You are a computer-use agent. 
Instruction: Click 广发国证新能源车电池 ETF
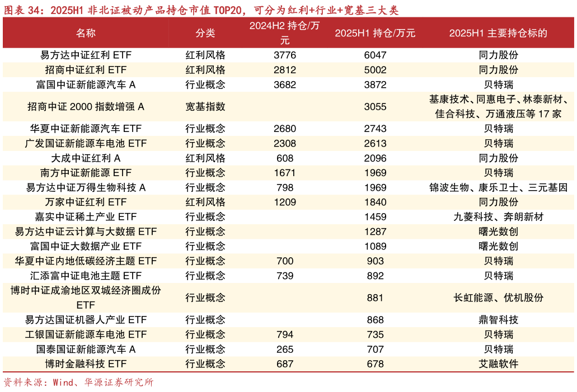[87, 144]
